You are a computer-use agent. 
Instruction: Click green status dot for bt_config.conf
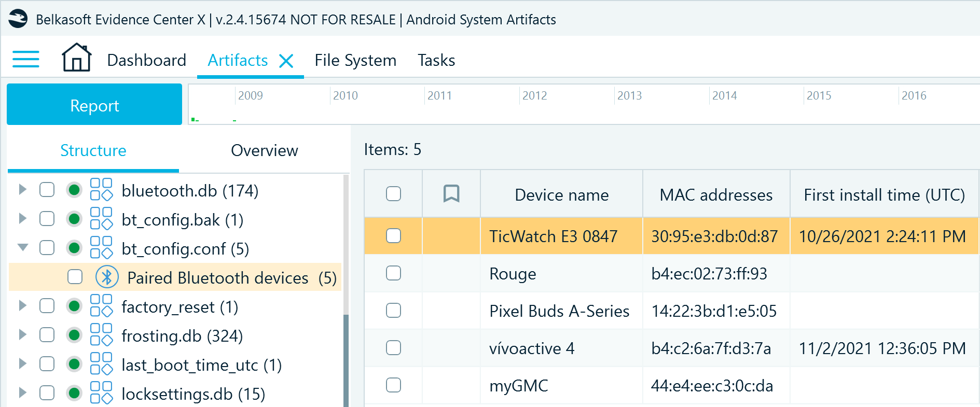pos(74,248)
